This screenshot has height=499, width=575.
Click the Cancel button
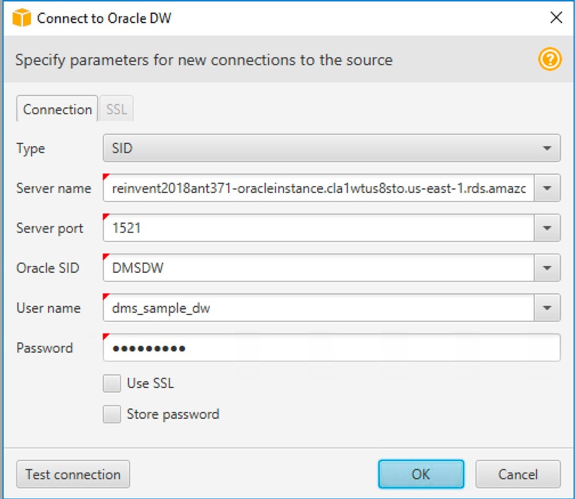[x=518, y=474]
